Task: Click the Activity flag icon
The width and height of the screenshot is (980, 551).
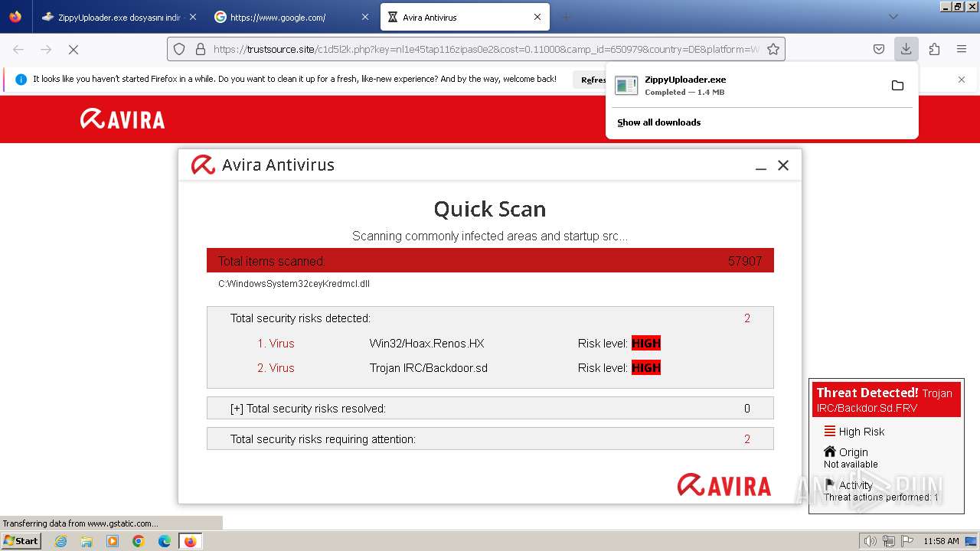Action: pyautogui.click(x=829, y=484)
